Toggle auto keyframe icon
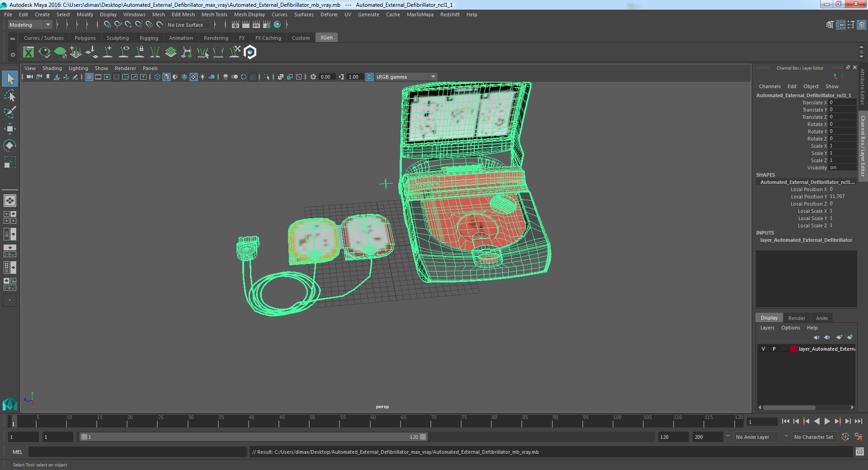 (845, 437)
